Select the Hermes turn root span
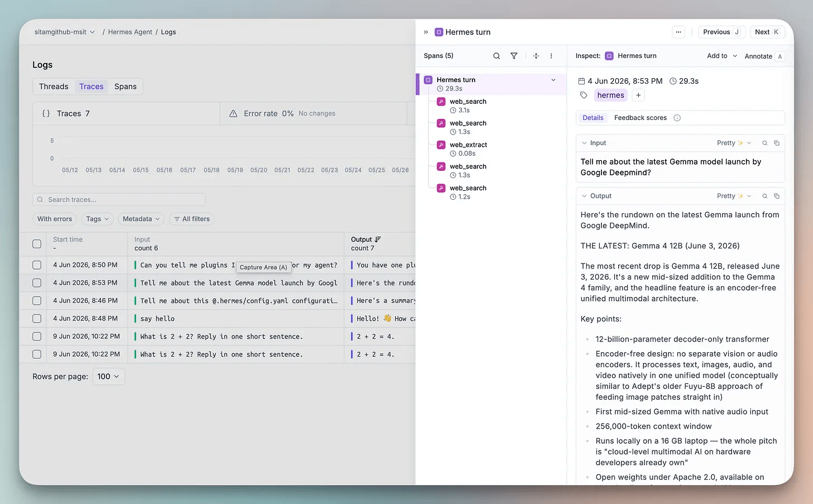Screen dimensions: 813x504 pyautogui.click(x=491, y=84)
